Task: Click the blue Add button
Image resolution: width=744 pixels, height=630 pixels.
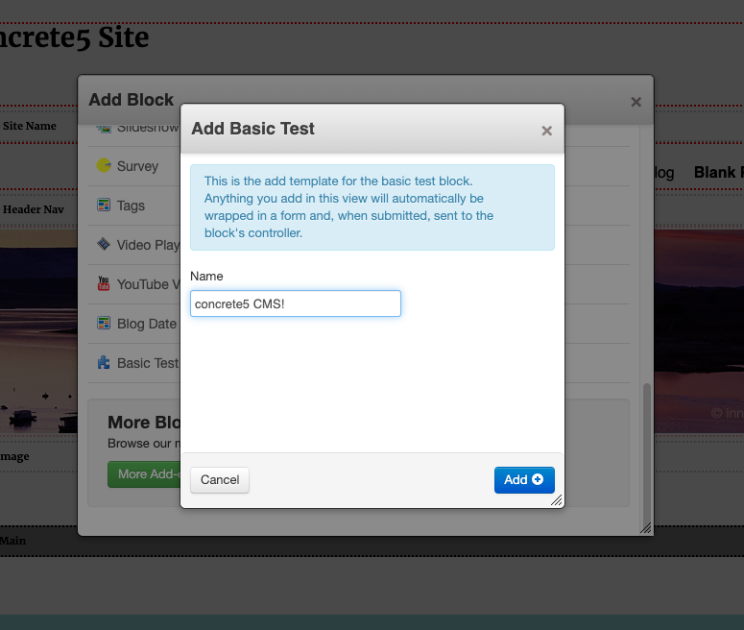Action: [523, 480]
